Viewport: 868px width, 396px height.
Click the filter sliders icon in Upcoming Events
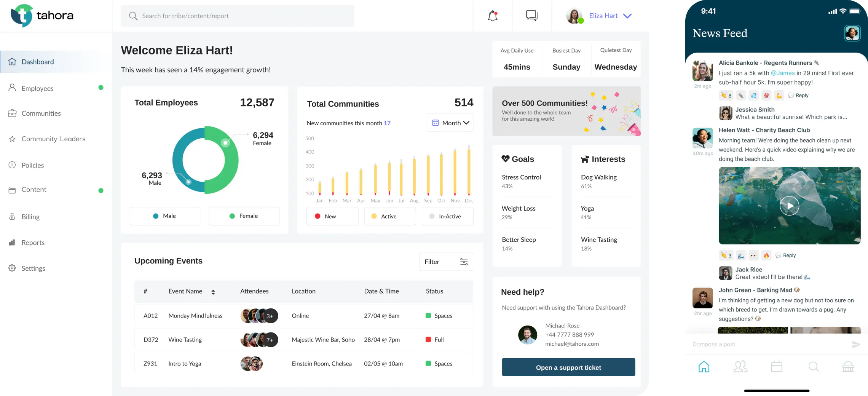coord(464,262)
